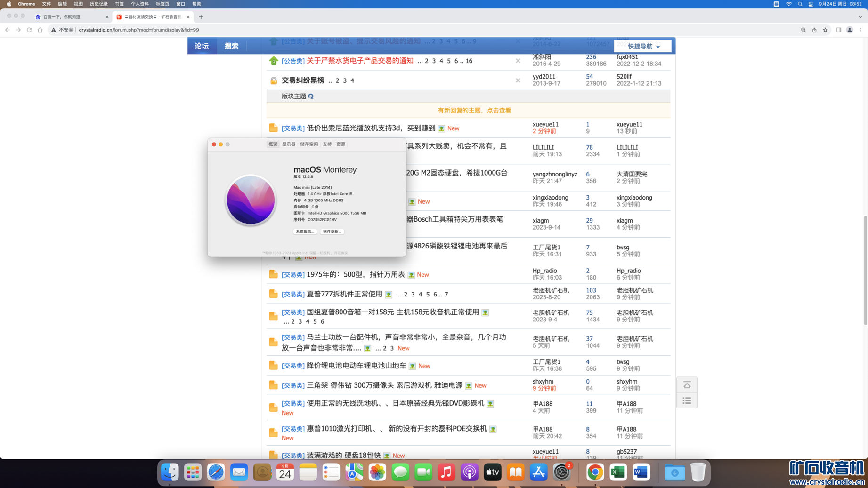The image size is (868, 488).
Task: Click the Chrome zoom magnifier icon
Action: click(803, 30)
